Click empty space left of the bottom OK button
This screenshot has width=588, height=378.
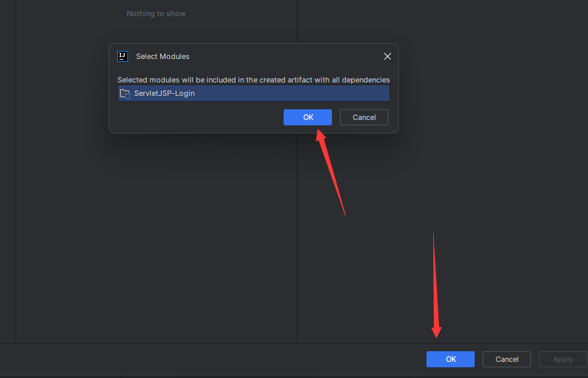tap(268, 359)
